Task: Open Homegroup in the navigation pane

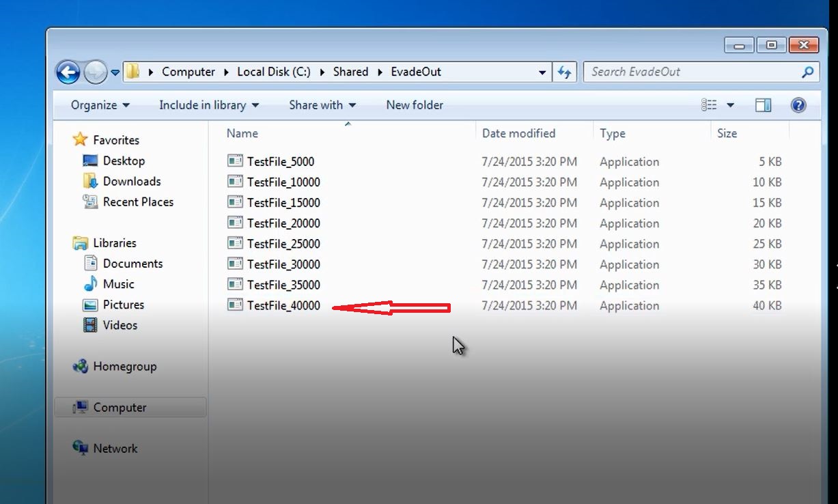Action: pos(125,367)
